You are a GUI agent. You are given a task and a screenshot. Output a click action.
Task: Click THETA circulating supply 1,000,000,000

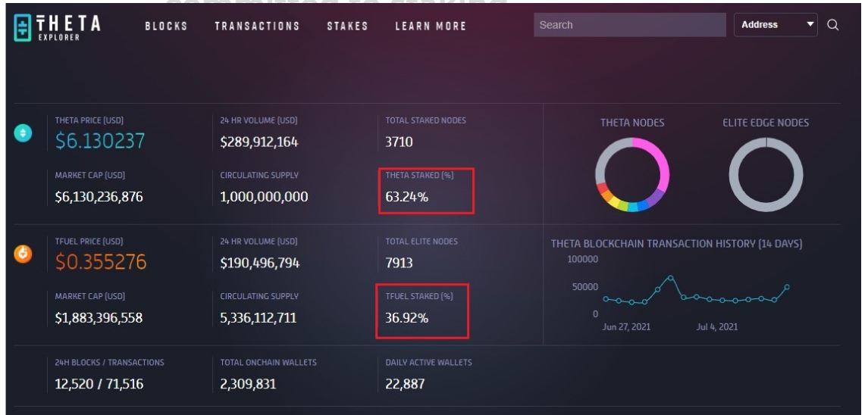(264, 197)
